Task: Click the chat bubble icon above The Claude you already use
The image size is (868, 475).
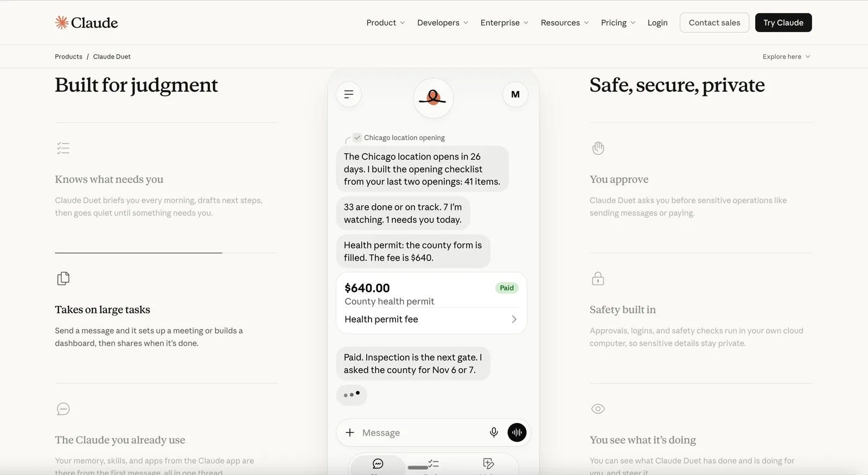Action: click(x=63, y=409)
